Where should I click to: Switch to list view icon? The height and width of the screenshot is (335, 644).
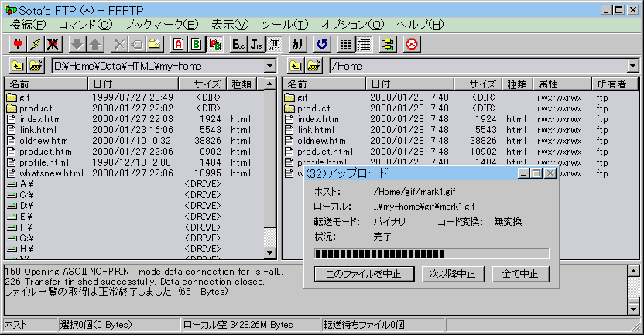tap(346, 44)
